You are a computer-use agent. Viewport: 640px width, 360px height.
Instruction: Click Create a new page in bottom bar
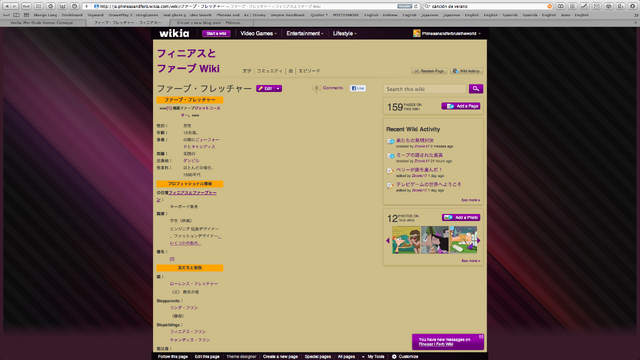(x=280, y=356)
